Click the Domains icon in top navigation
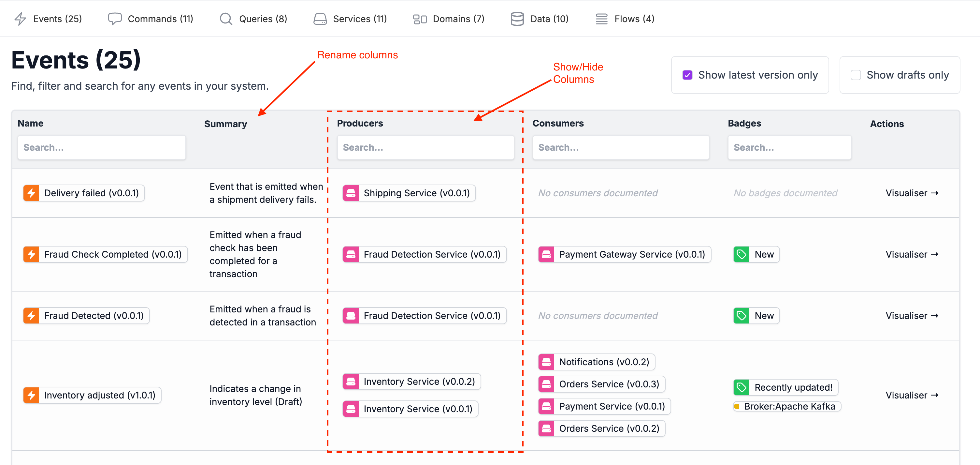The image size is (980, 465). pos(420,19)
